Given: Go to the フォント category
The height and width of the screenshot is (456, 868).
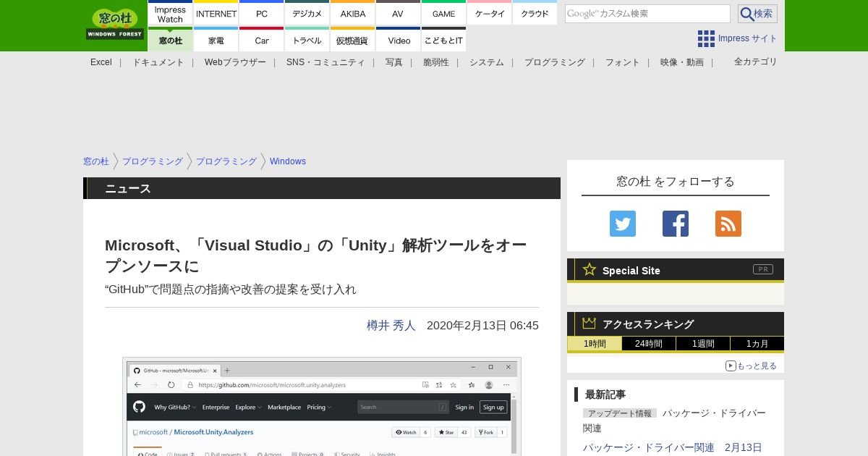Looking at the screenshot, I should (623, 62).
